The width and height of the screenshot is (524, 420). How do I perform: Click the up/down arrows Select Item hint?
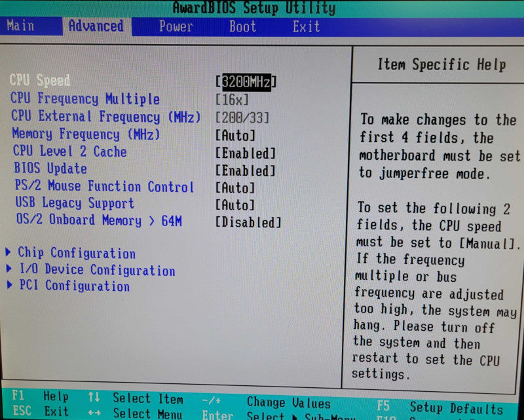point(136,398)
